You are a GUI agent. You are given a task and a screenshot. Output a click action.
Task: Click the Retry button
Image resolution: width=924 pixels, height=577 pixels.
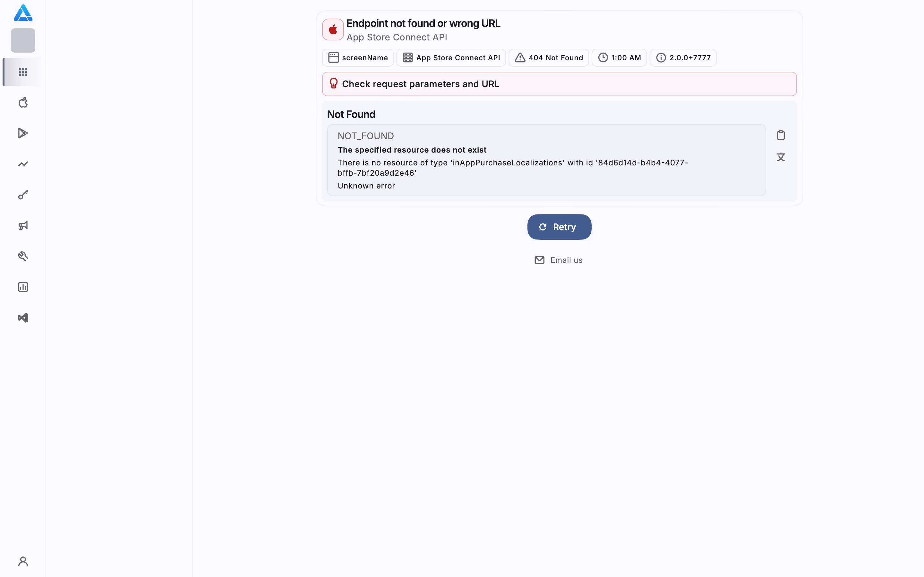pyautogui.click(x=559, y=227)
